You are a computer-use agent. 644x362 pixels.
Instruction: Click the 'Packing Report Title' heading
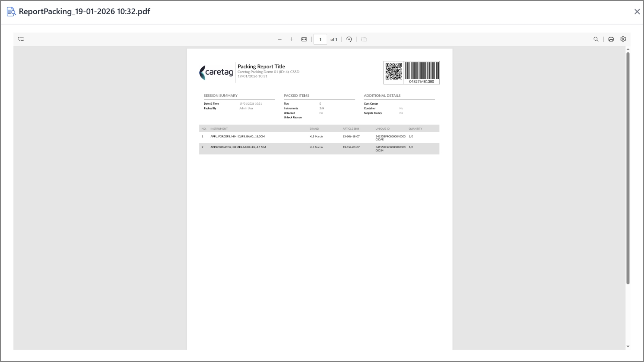(x=261, y=66)
